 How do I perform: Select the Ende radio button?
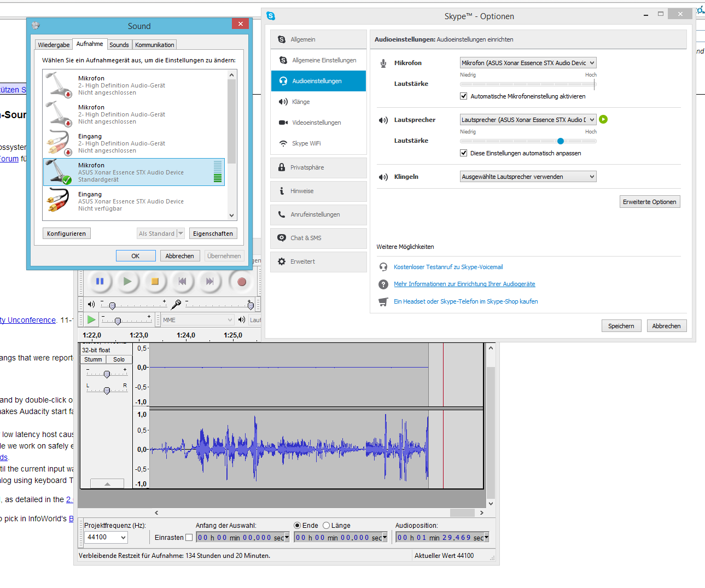click(x=297, y=526)
